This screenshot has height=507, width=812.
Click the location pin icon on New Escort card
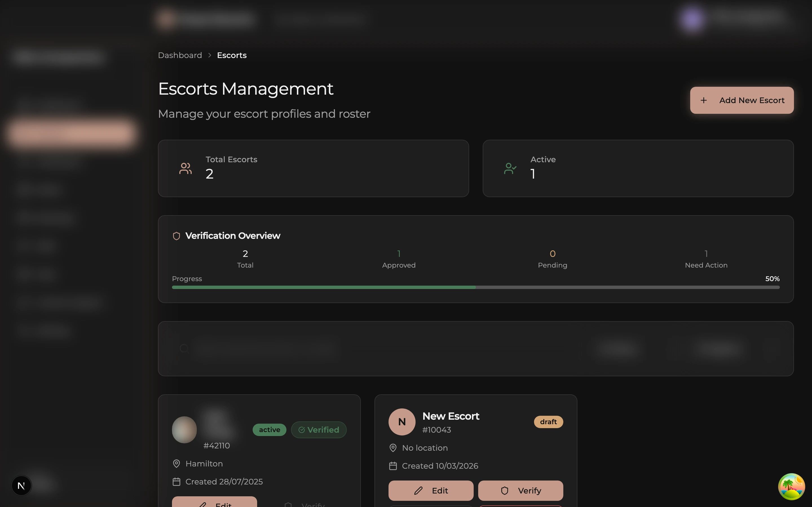pyautogui.click(x=393, y=448)
